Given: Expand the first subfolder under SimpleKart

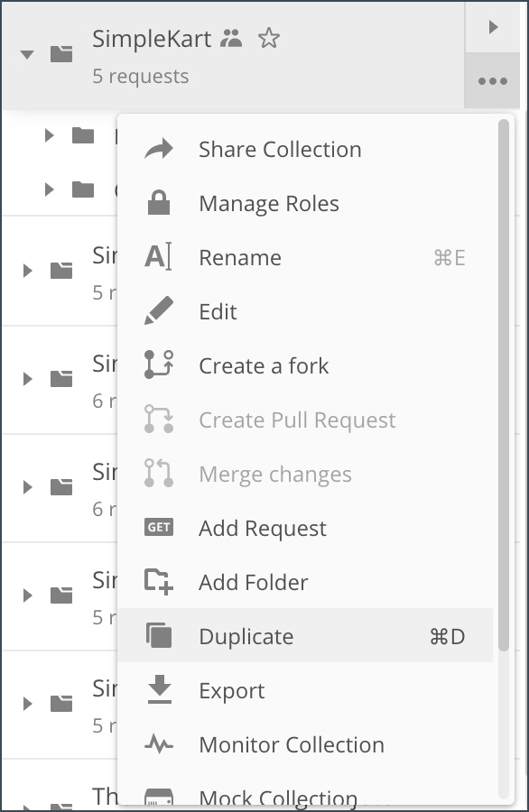Looking at the screenshot, I should point(50,135).
